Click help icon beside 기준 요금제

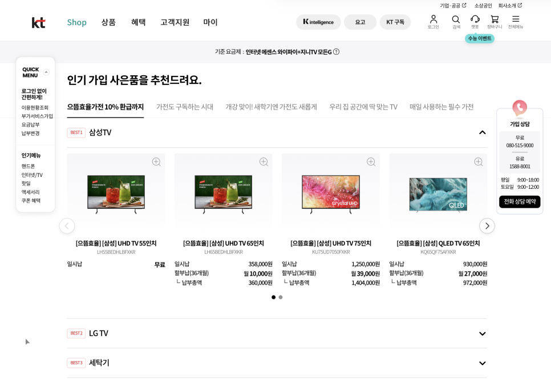[337, 52]
